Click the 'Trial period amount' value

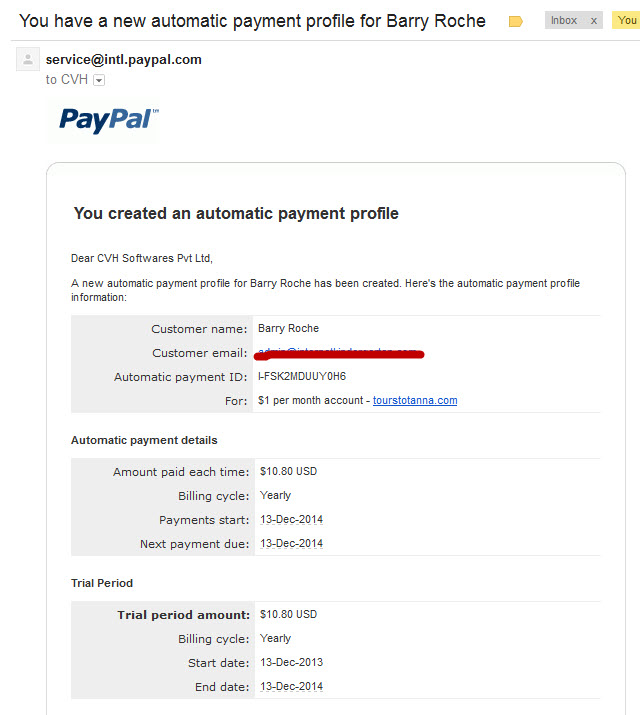coord(288,614)
